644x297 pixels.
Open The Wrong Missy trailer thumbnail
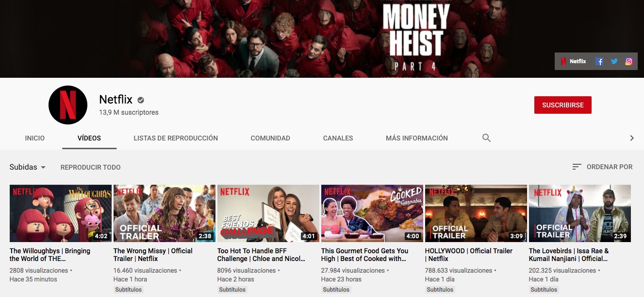(x=165, y=213)
